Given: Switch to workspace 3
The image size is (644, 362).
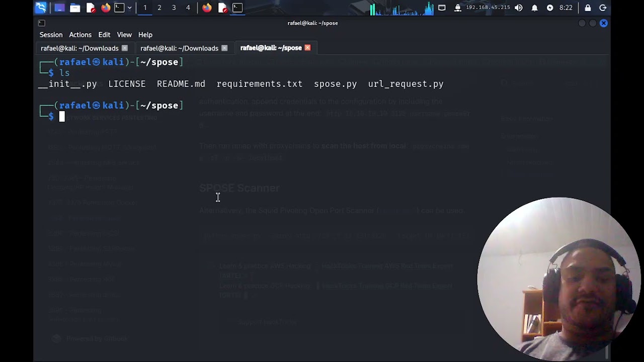Looking at the screenshot, I should pos(174,8).
